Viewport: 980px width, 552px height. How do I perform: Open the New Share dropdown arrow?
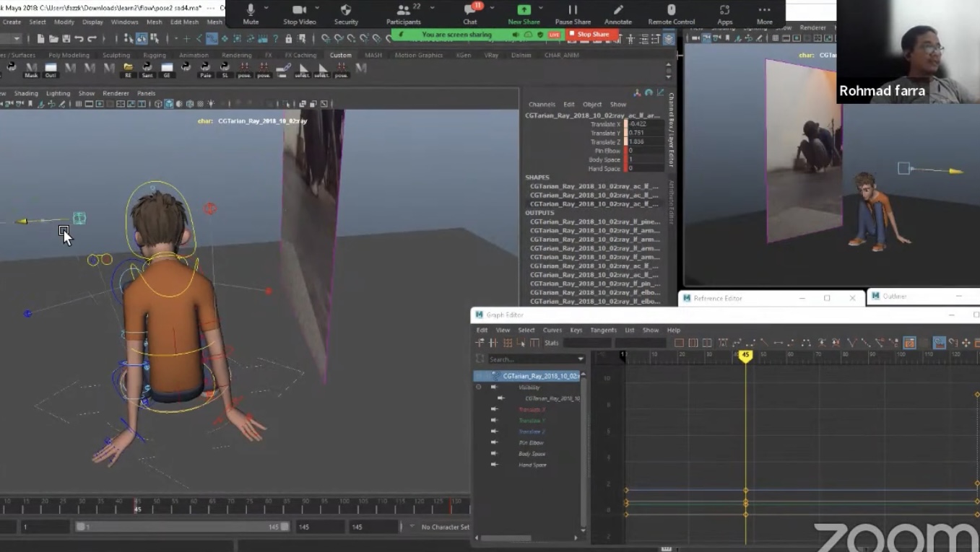click(x=540, y=8)
